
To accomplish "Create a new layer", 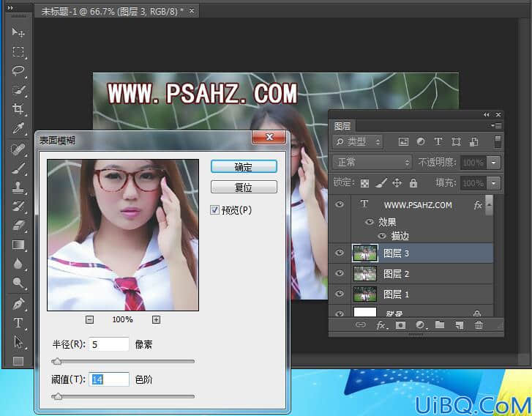I will 459,325.
